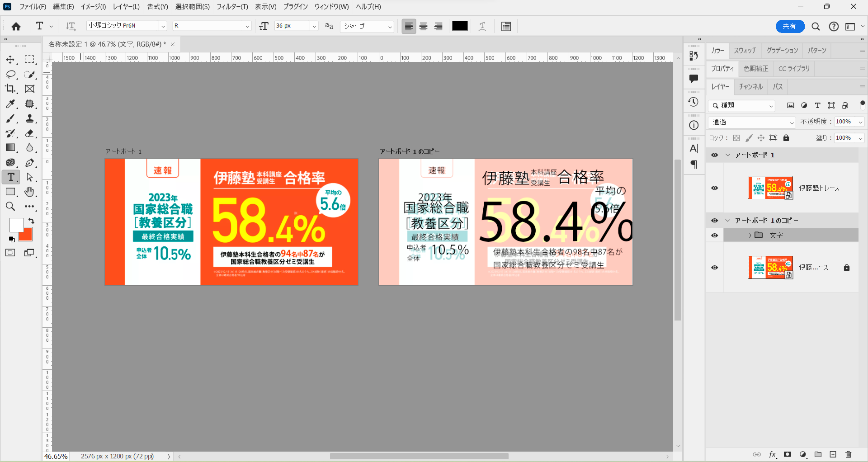Select the Brush tool

point(10,118)
